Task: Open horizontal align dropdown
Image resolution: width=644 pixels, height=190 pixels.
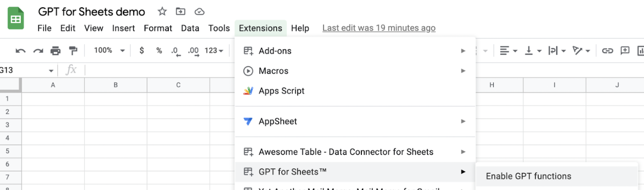Action: [x=509, y=51]
